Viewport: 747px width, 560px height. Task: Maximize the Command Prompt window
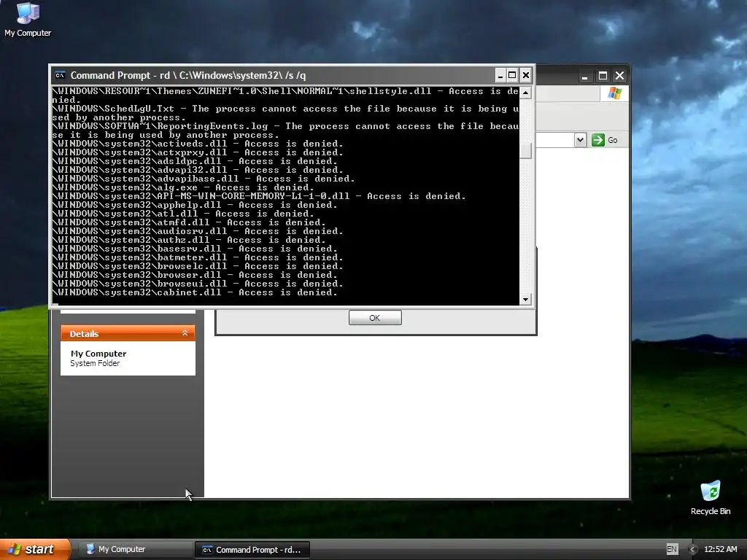(x=512, y=75)
